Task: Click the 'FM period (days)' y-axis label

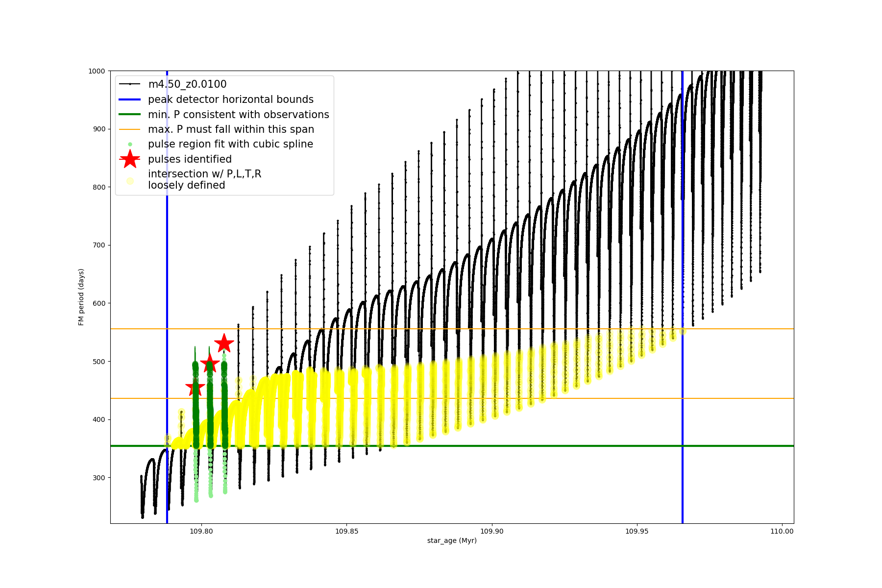Action: coord(81,297)
